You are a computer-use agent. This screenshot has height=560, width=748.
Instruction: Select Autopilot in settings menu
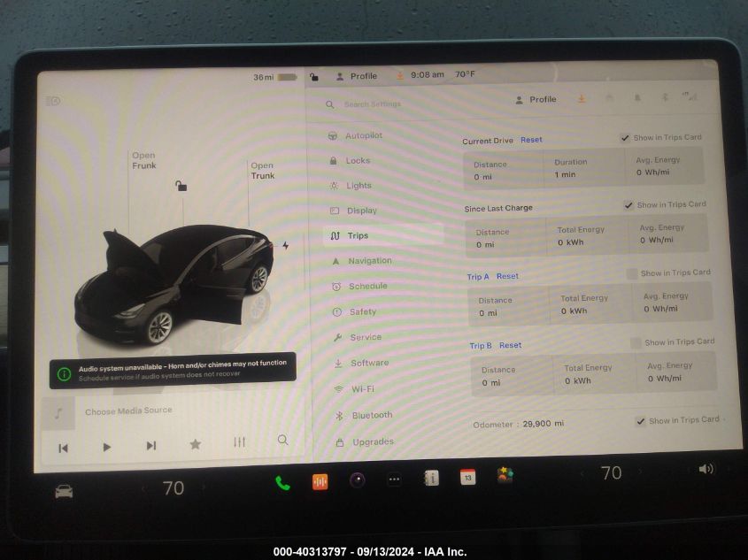[363, 135]
